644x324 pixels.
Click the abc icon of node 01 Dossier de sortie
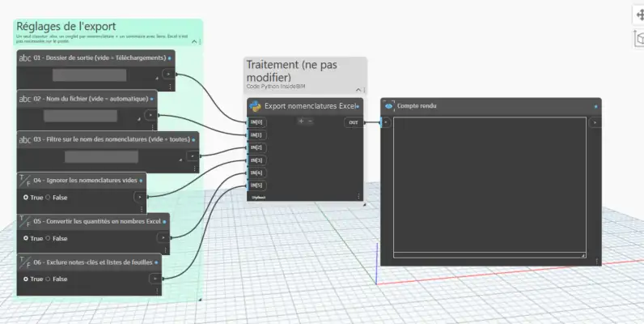click(x=25, y=58)
